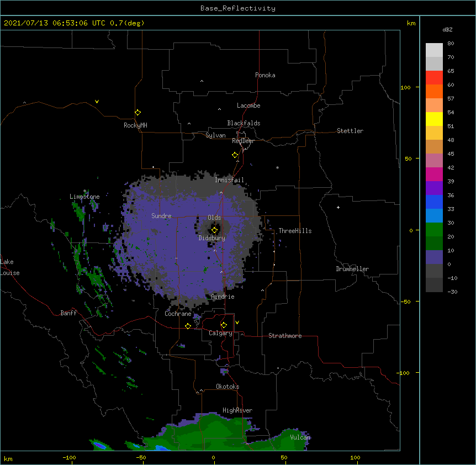Click the Olds city label
The image size is (476, 465).
tap(214, 218)
